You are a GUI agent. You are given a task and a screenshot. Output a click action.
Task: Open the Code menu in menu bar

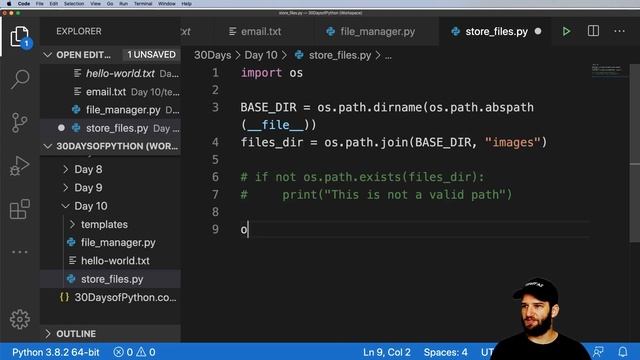(x=24, y=4)
